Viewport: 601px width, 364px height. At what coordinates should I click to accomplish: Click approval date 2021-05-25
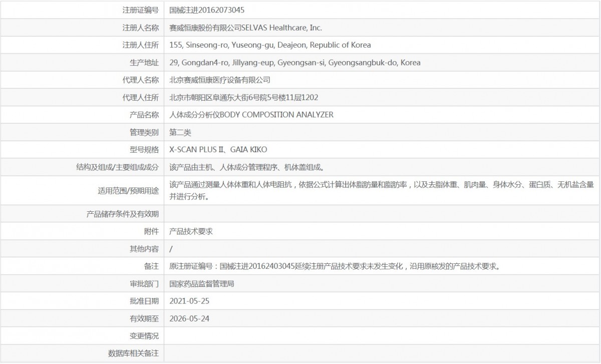189,301
